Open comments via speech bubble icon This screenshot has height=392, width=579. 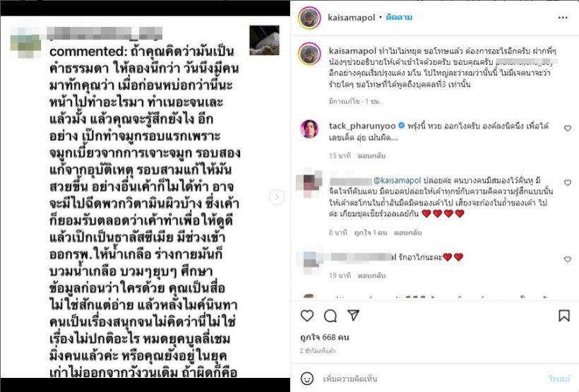tap(330, 316)
